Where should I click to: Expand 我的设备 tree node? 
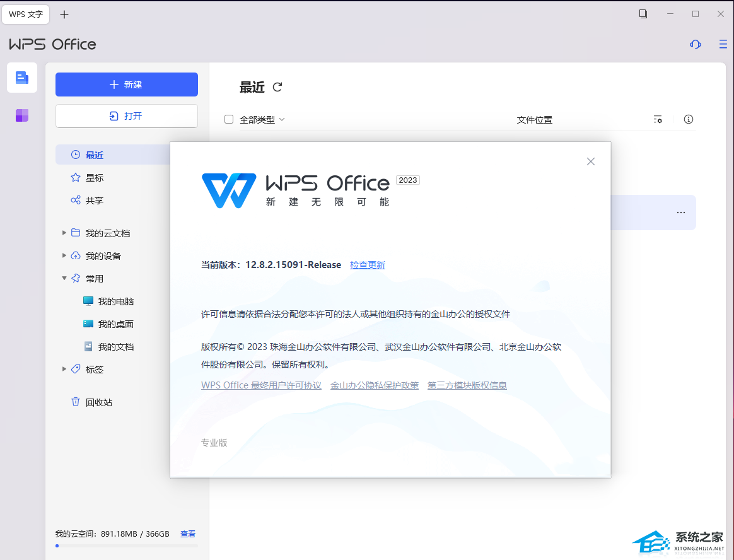[x=64, y=255]
